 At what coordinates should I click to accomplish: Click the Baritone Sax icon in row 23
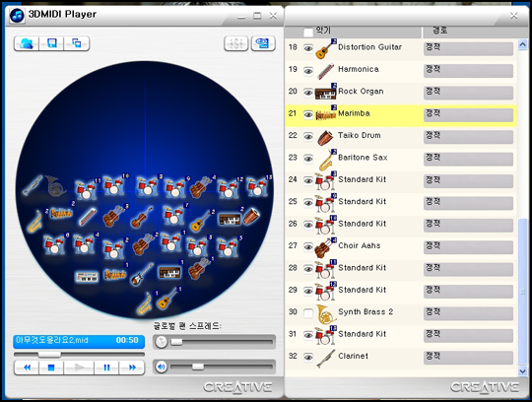326,160
